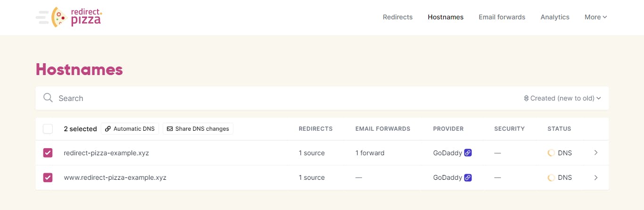Viewport: 644px width, 210px height.
Task: Click GoDaddy link icon for www.redirect-pizza-example.xyz
Action: click(x=468, y=177)
